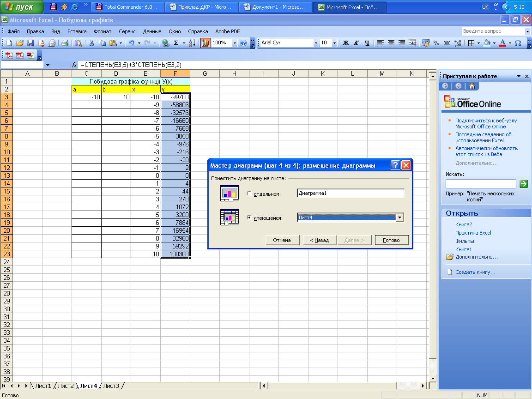Click the UK language indicator in tray

point(485,7)
